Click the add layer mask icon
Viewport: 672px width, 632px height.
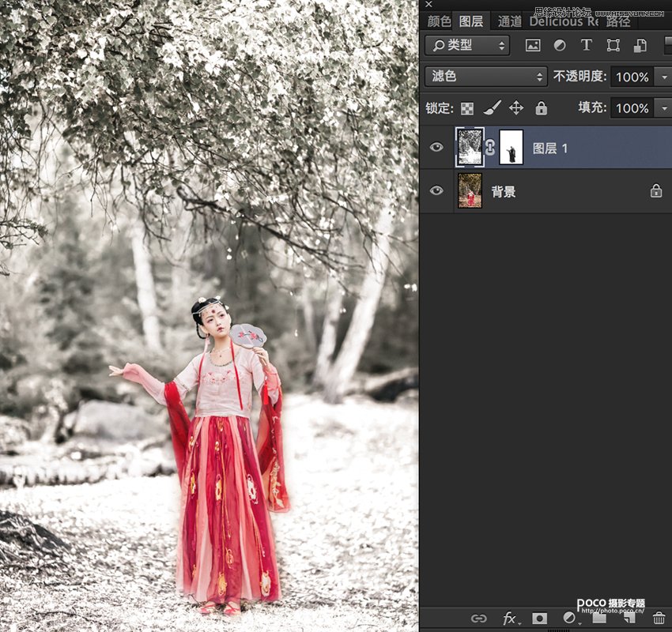[540, 619]
